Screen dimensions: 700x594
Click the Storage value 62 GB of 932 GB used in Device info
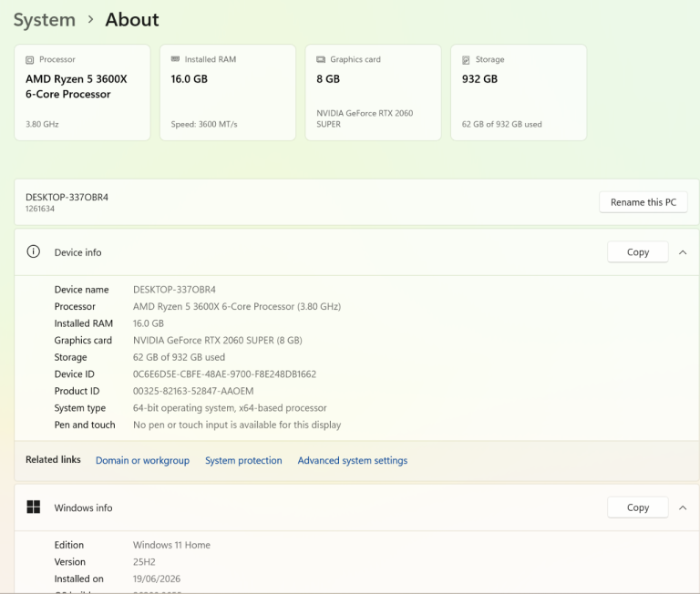tap(179, 357)
